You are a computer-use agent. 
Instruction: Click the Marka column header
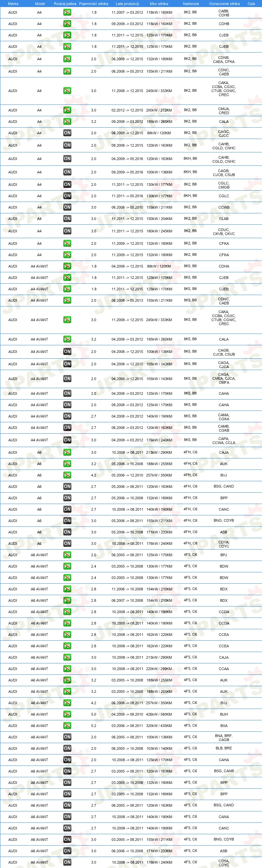coord(13,4)
